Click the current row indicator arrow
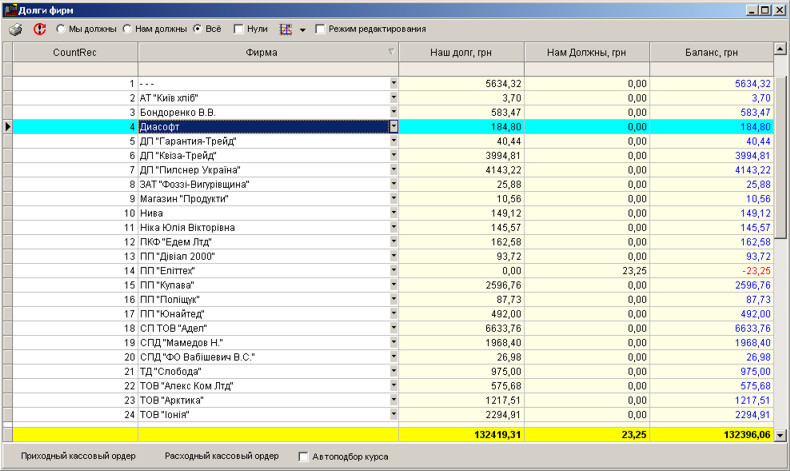The height and width of the screenshot is (471, 790). (x=8, y=127)
